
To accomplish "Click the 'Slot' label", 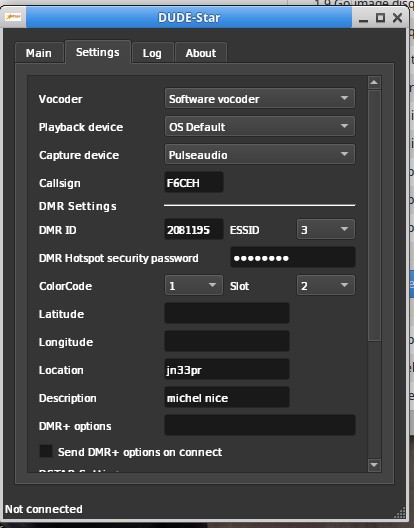I will [x=240, y=286].
